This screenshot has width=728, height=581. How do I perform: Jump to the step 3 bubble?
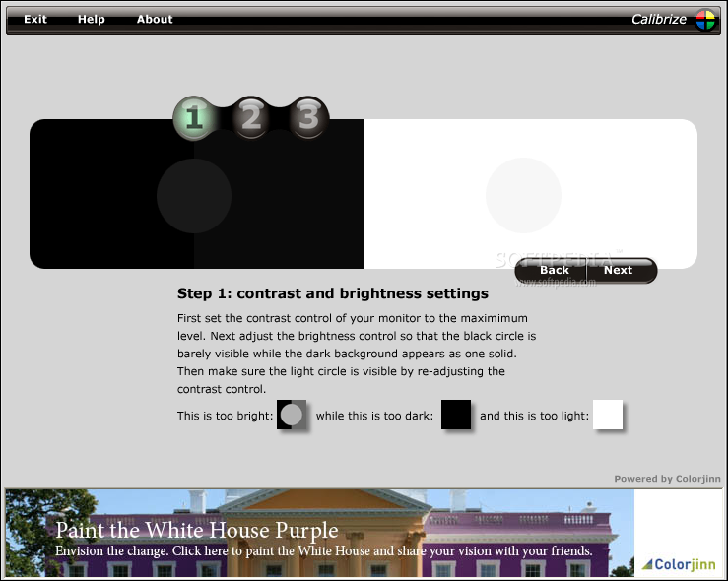pos(308,117)
